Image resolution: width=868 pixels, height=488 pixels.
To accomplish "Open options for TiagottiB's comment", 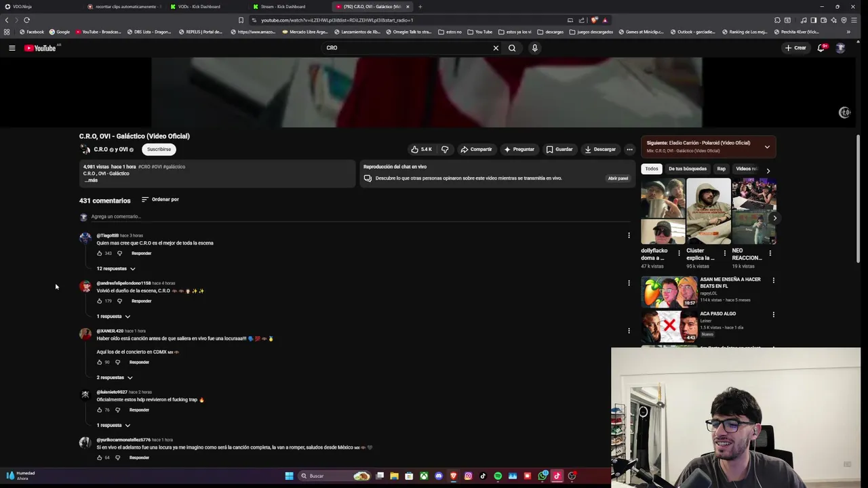I will pos(629,235).
